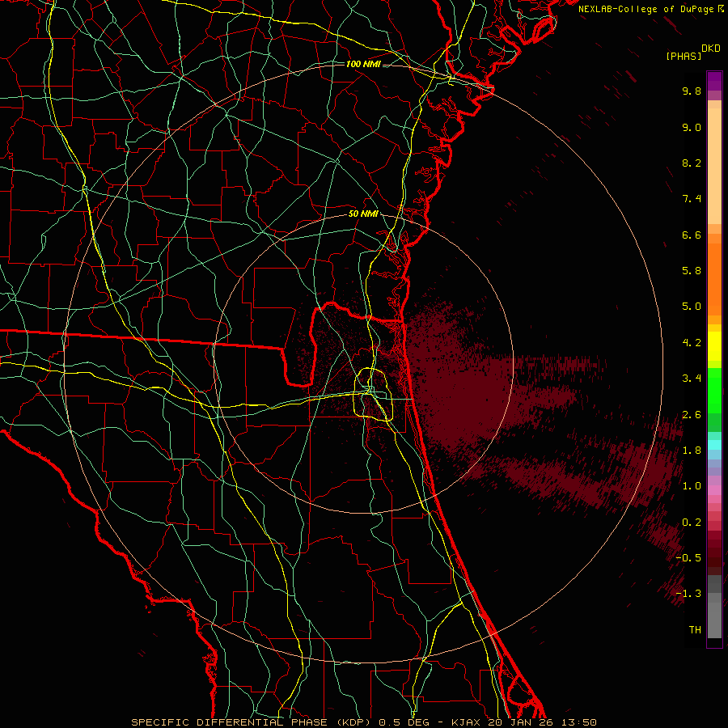The height and width of the screenshot is (728, 728).
Task: Click the 9.0 value on color scale
Action: click(692, 127)
